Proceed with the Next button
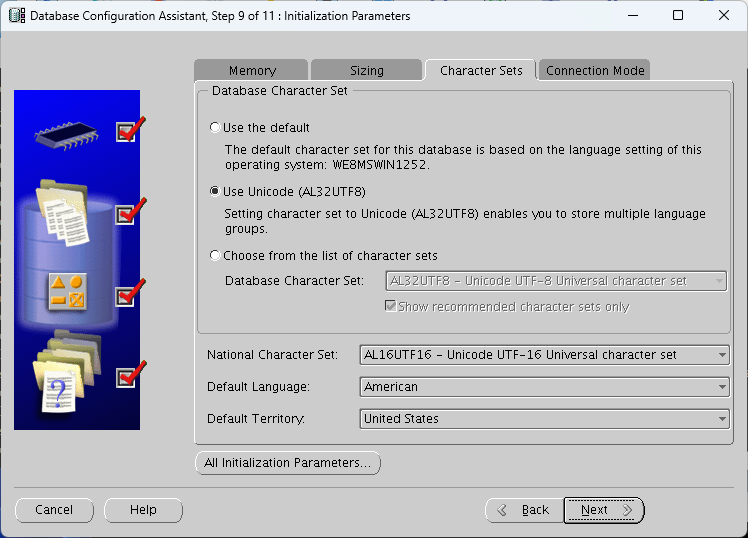The image size is (748, 538). tap(604, 510)
